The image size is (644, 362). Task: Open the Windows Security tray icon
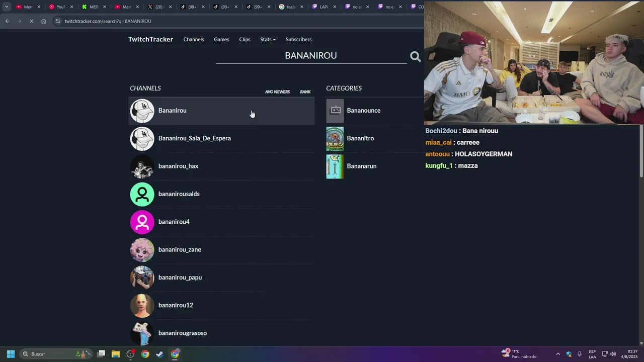point(569,354)
